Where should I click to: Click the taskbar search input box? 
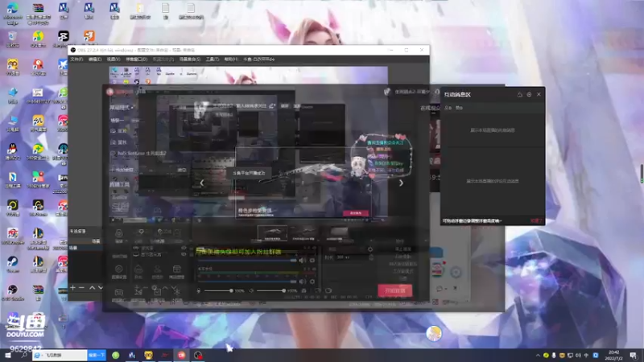60,356
